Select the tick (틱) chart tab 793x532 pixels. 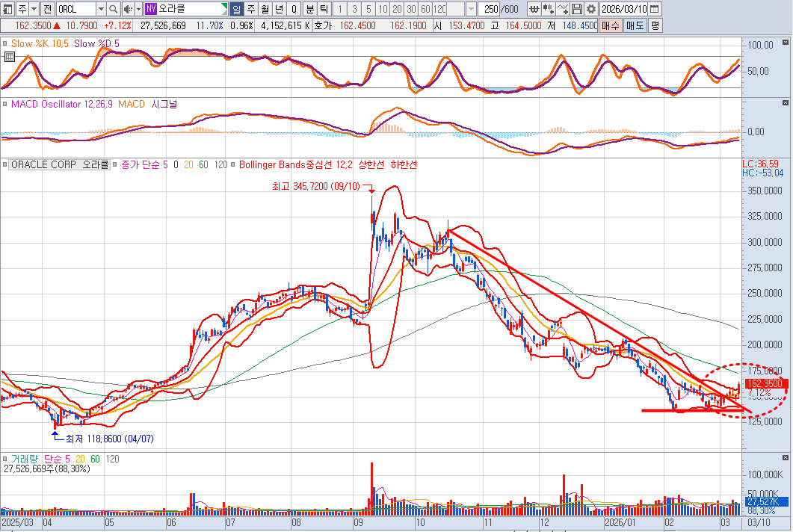(x=324, y=9)
